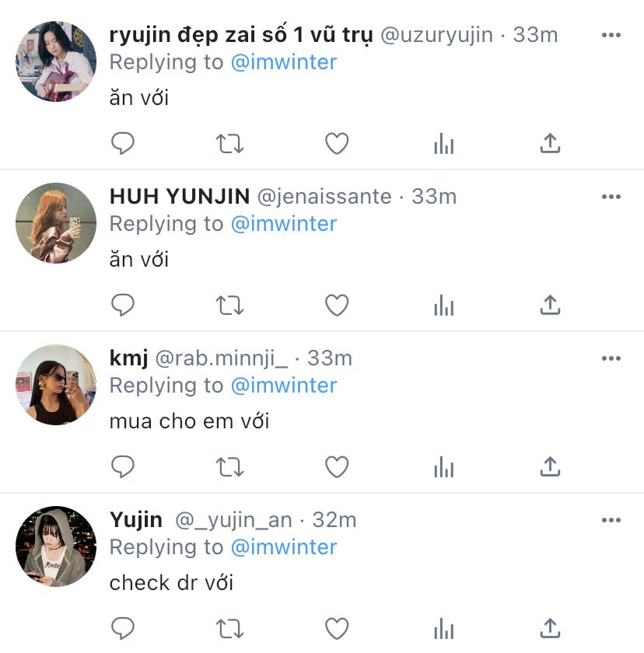
Task: Open more options for uzuryujin's tweet
Action: pyautogui.click(x=611, y=35)
